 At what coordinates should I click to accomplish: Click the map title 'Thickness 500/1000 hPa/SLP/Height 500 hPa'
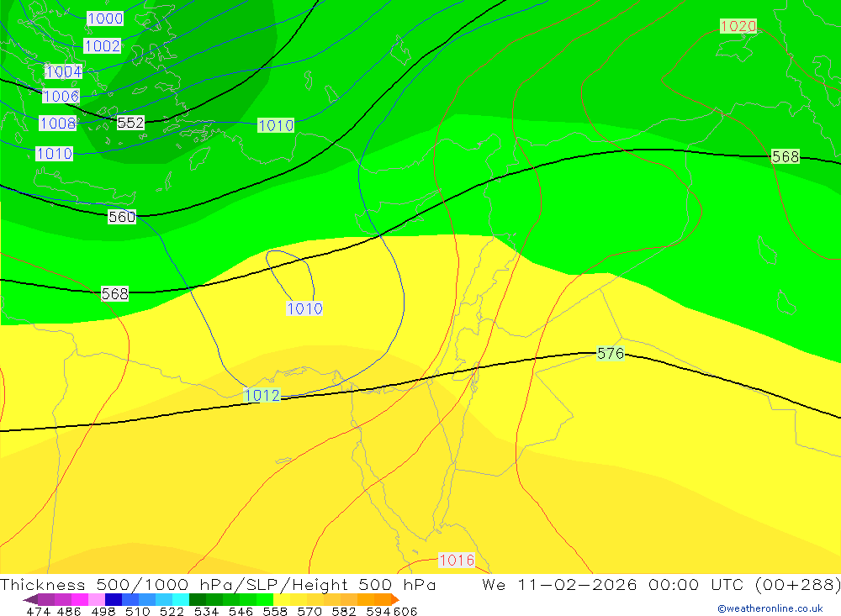(x=218, y=584)
